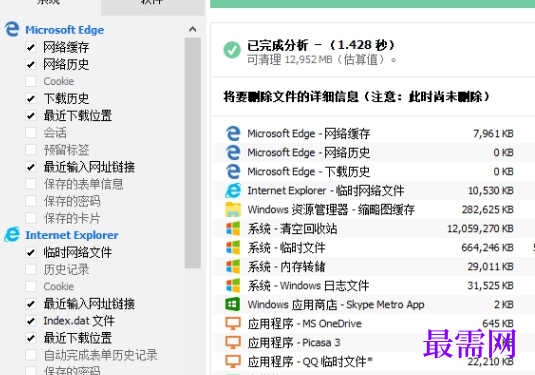Uncheck 最近输入网址链接 under Microsoft Edge
This screenshot has height=375, width=535.
click(31, 167)
